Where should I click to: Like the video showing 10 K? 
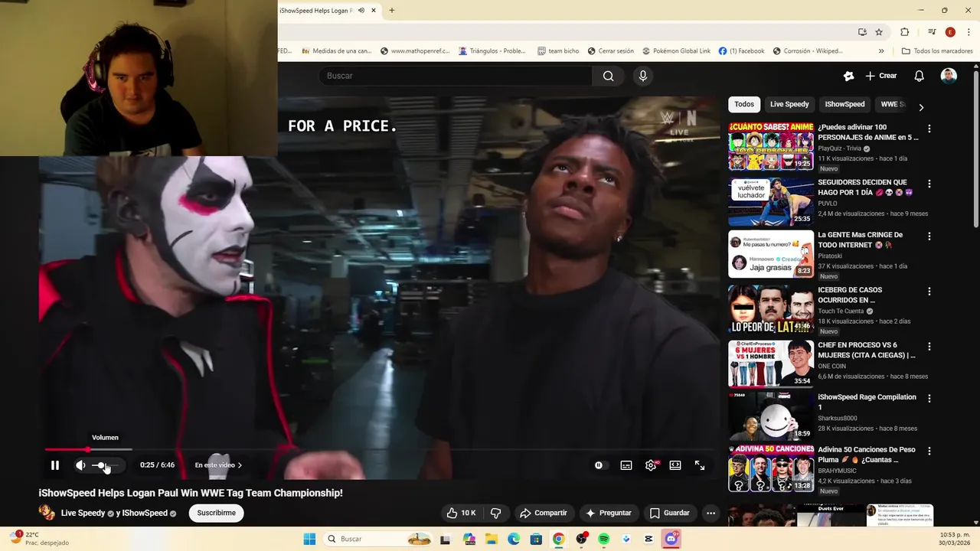point(462,513)
